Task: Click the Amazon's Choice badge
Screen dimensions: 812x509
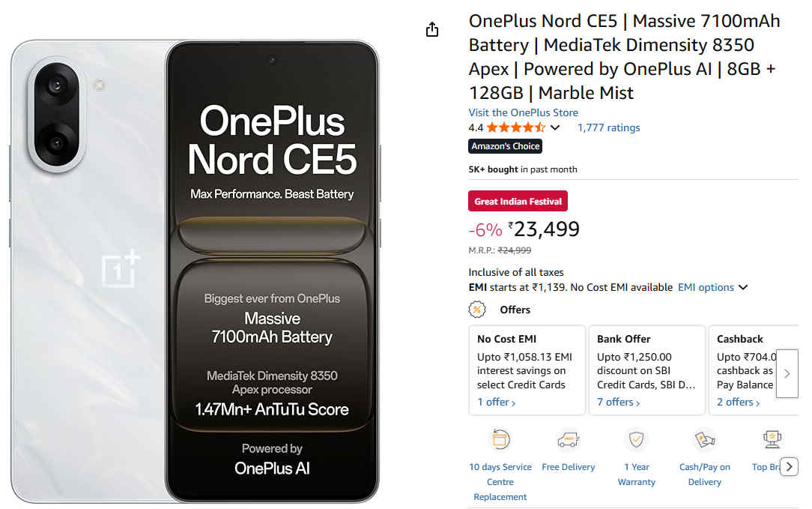Action: [x=505, y=146]
